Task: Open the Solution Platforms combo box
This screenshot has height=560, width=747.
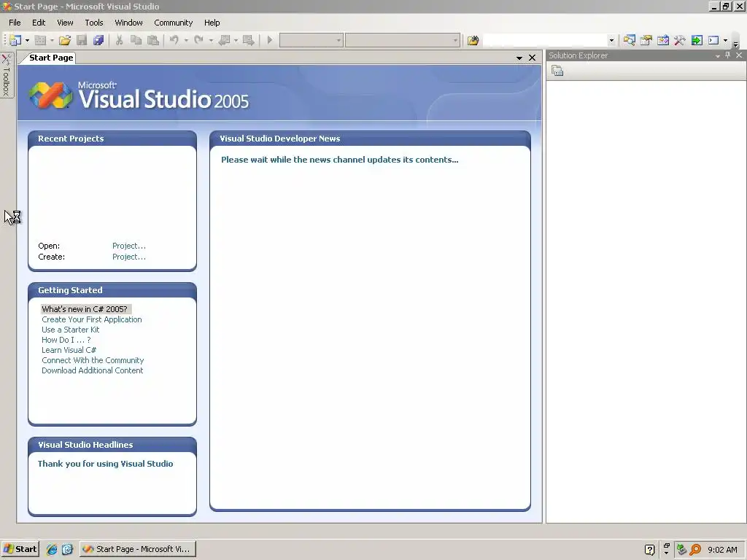Action: [x=403, y=41]
